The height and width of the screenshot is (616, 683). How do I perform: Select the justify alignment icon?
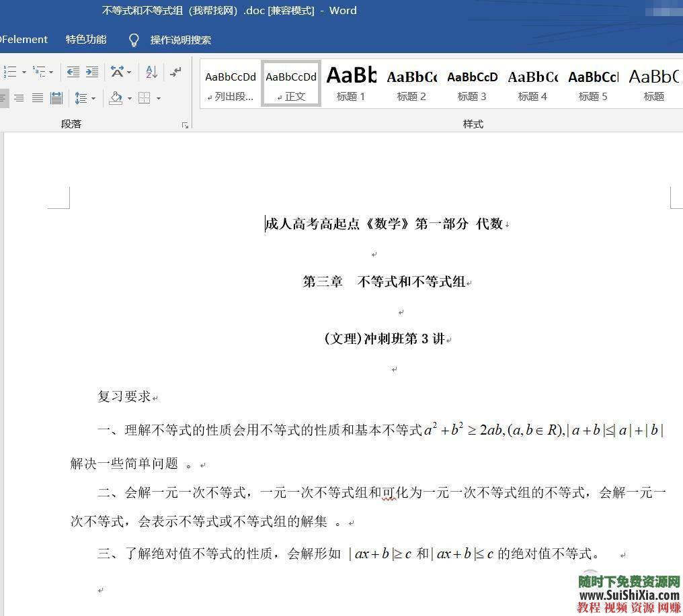pos(38,97)
